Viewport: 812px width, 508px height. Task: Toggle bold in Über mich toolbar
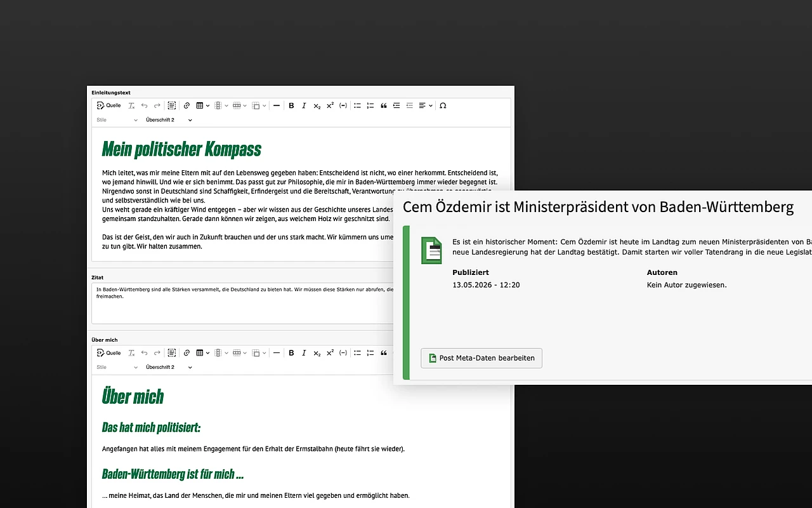291,352
